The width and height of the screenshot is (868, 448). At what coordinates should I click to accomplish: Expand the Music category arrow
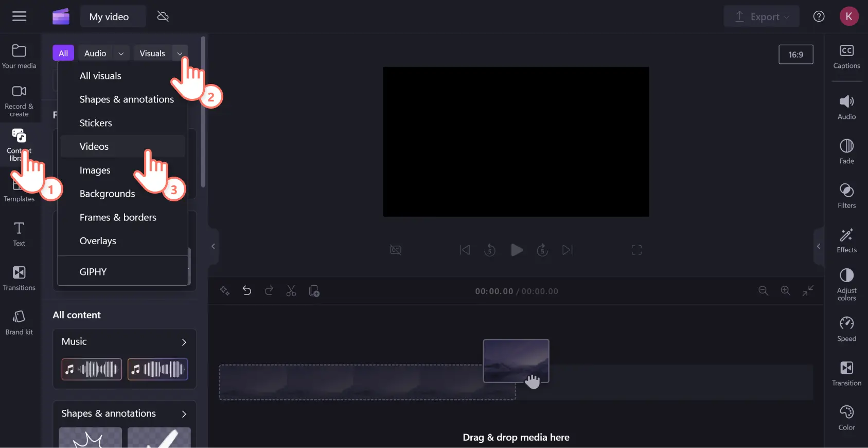coord(184,342)
